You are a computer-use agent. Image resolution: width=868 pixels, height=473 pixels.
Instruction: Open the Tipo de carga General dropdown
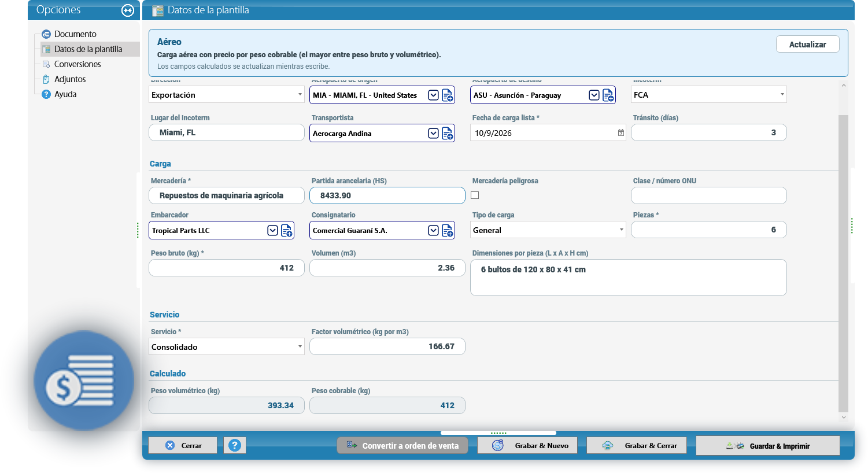pyautogui.click(x=621, y=230)
